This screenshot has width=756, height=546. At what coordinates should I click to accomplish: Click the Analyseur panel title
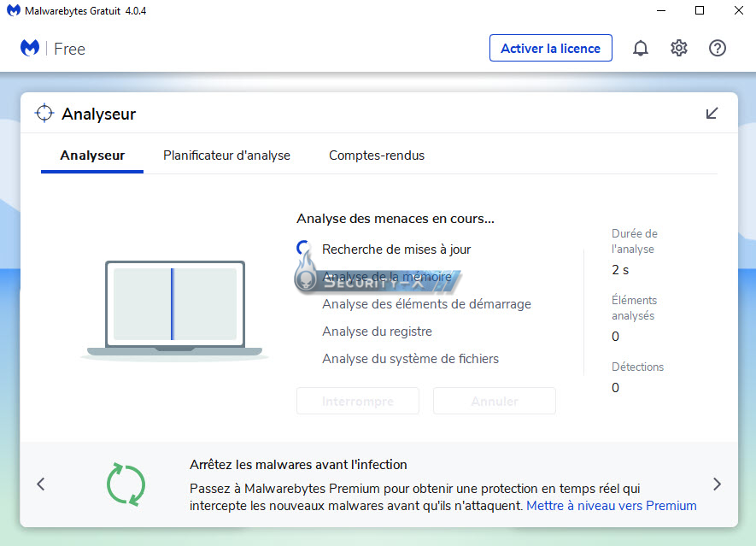[99, 114]
